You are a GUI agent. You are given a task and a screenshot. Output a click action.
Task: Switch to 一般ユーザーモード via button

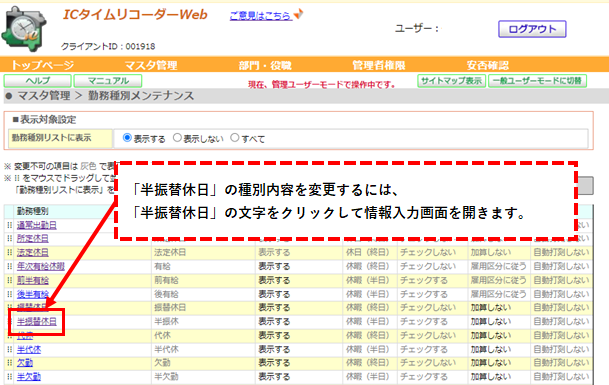click(538, 81)
